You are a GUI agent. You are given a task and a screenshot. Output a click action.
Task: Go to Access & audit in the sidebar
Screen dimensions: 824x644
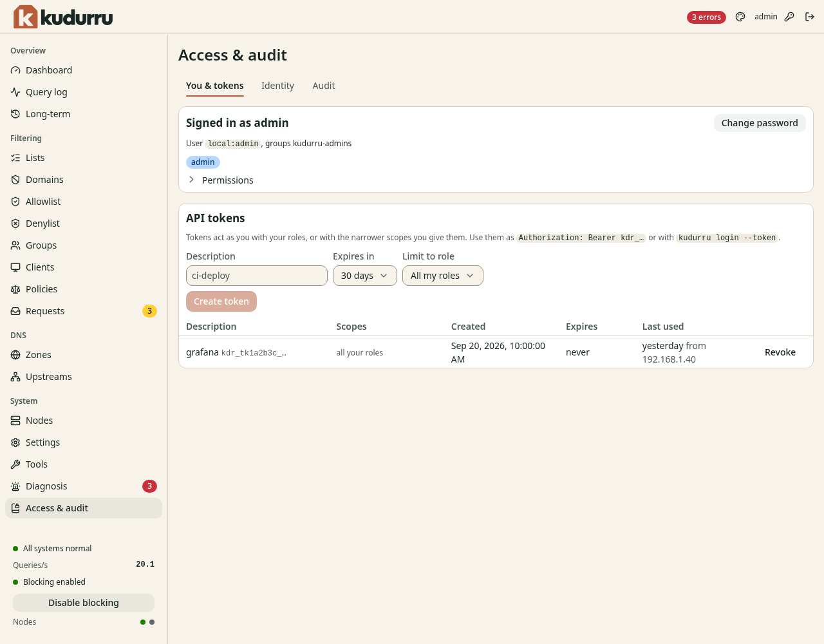(x=84, y=508)
